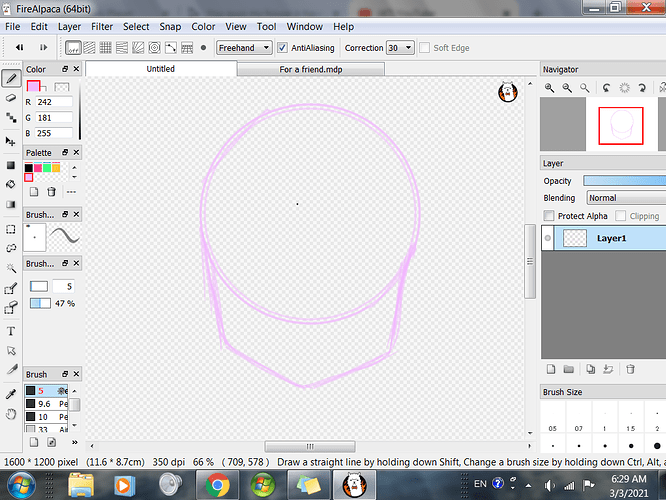Select the Dot tool
Screen dimensions: 666x500
(11, 118)
